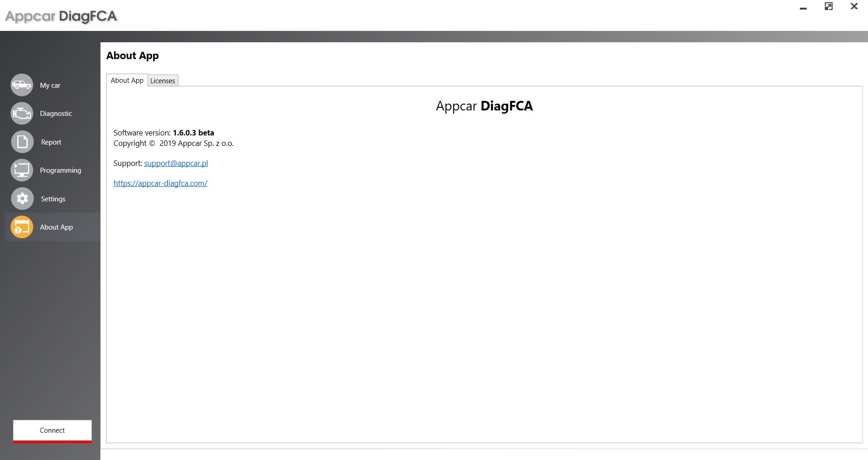Viewport: 868px width, 460px height.
Task: Open the support@appcar.pl email link
Action: coord(176,163)
